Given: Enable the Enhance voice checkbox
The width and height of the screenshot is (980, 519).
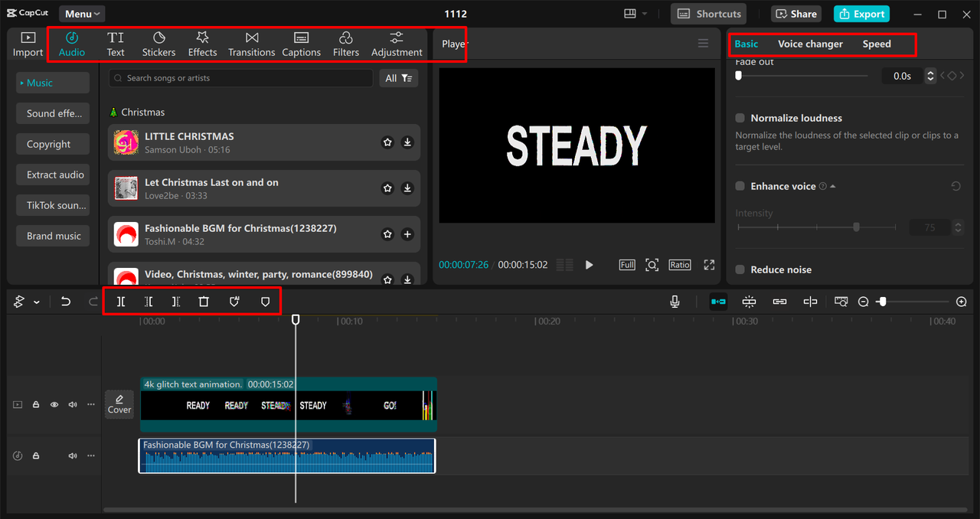Looking at the screenshot, I should tap(740, 186).
